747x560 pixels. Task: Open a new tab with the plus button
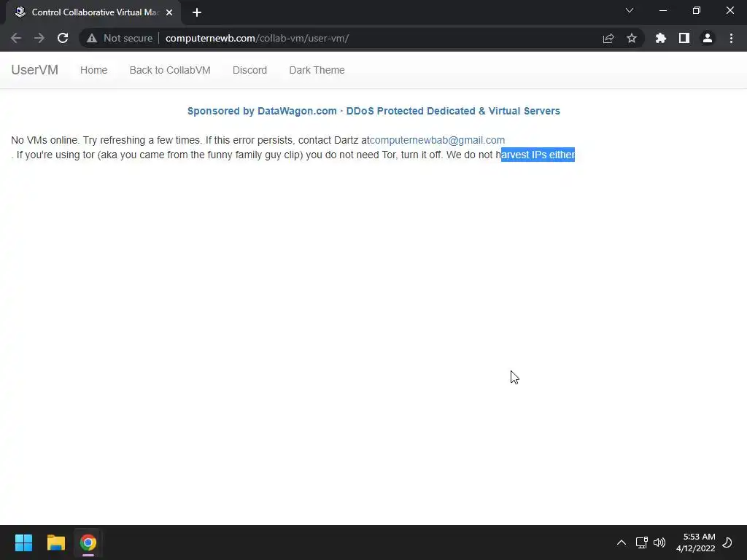click(x=197, y=12)
